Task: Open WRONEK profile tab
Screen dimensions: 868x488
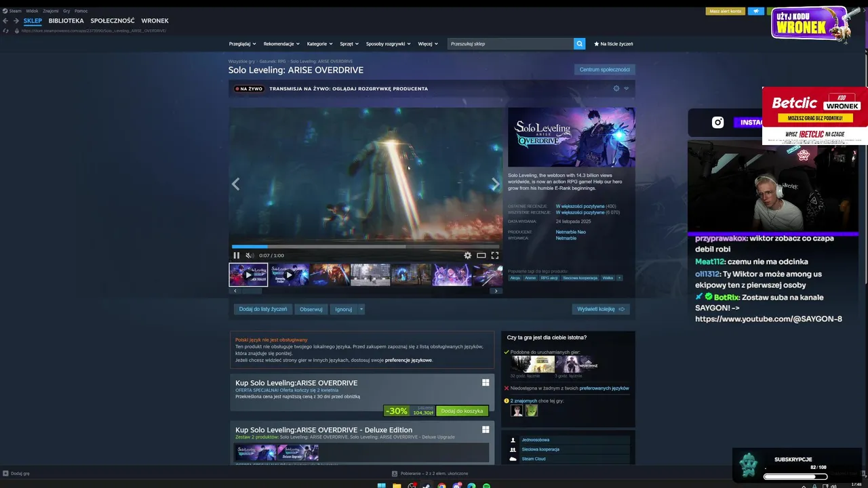Action: pyautogui.click(x=155, y=21)
